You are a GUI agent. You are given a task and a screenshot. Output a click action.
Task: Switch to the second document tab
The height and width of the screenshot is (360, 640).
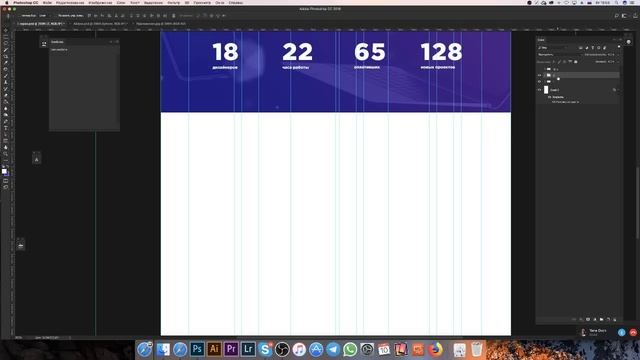point(100,24)
